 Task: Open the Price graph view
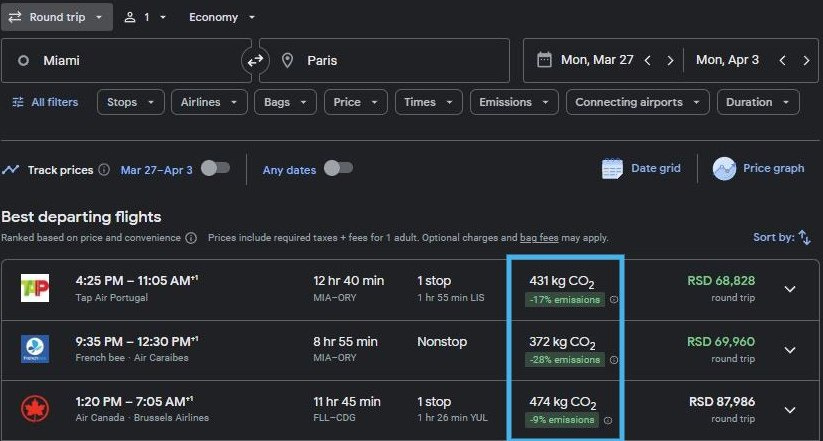click(x=758, y=169)
